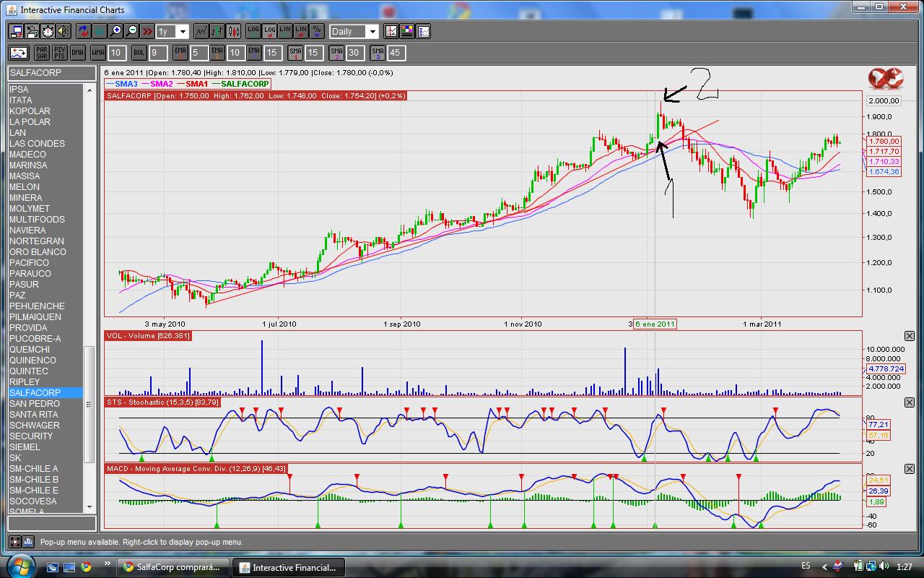Click the stopwatch timer icon in toolbar
This screenshot has width=924, height=578.
point(48,31)
